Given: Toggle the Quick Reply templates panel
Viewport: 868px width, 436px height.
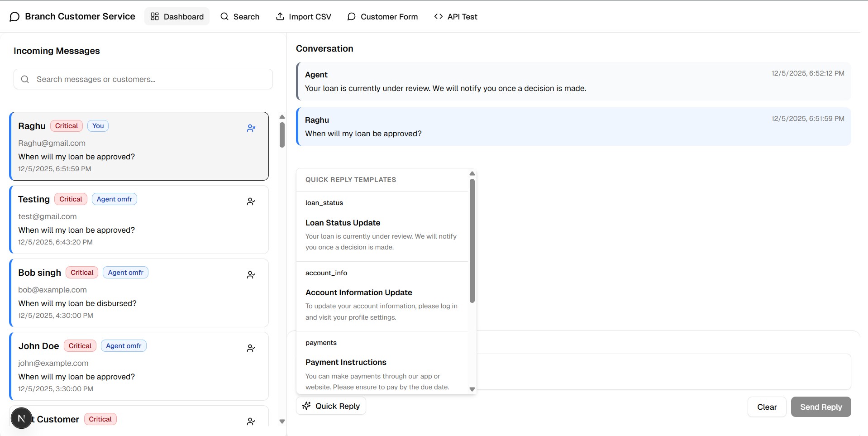Looking at the screenshot, I should [331, 406].
